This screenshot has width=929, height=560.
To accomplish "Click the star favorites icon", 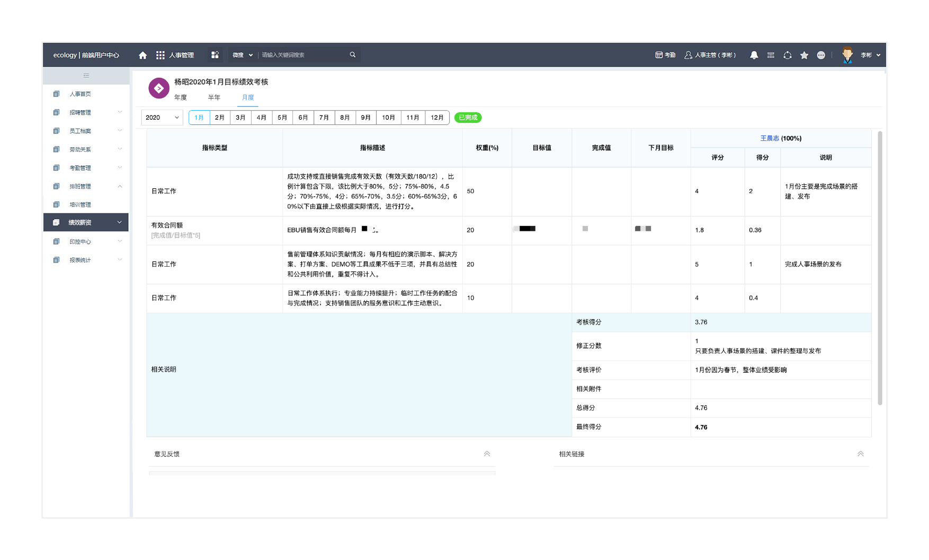I will coord(804,55).
